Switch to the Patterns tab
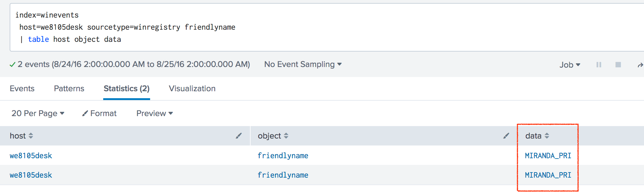The image size is (644, 194). click(69, 89)
